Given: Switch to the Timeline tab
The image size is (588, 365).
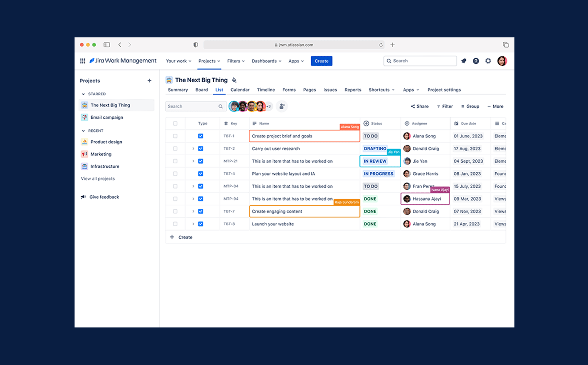Looking at the screenshot, I should click(x=266, y=89).
